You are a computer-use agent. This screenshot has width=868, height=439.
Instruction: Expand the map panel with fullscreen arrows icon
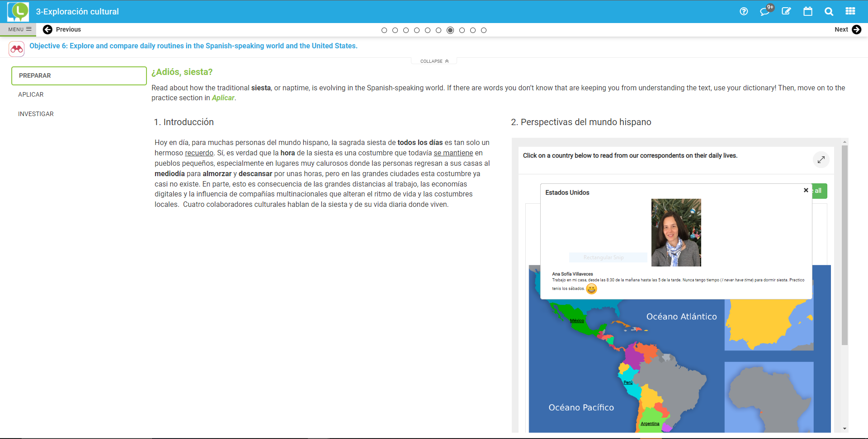(x=821, y=159)
